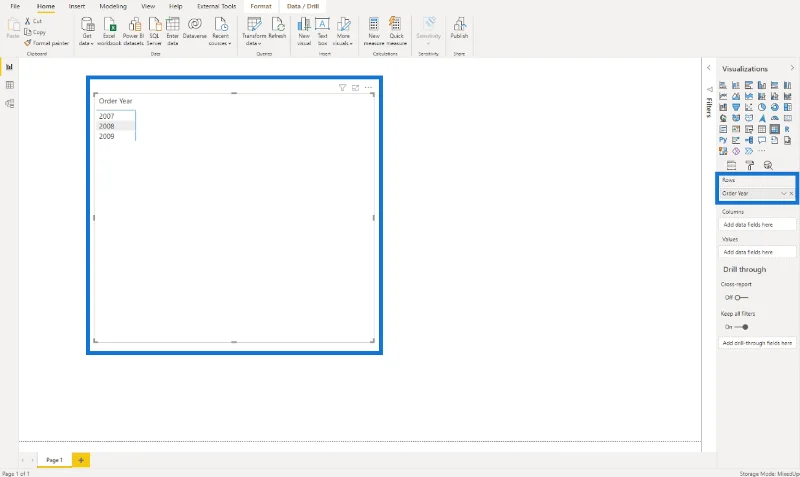Viewport: 800px width, 477px height.
Task: Open the More visuals dropdown
Action: click(343, 31)
